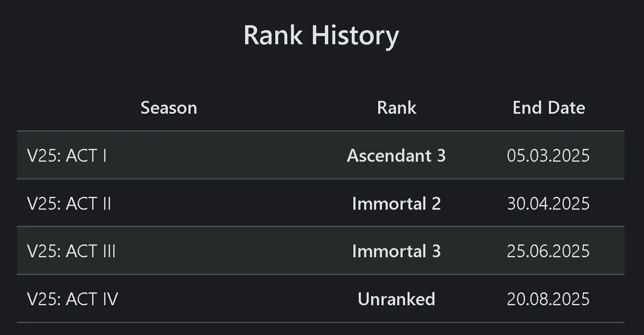Viewport: 644px width, 335px height.
Task: Click the Rank History heading
Action: pyautogui.click(x=321, y=35)
